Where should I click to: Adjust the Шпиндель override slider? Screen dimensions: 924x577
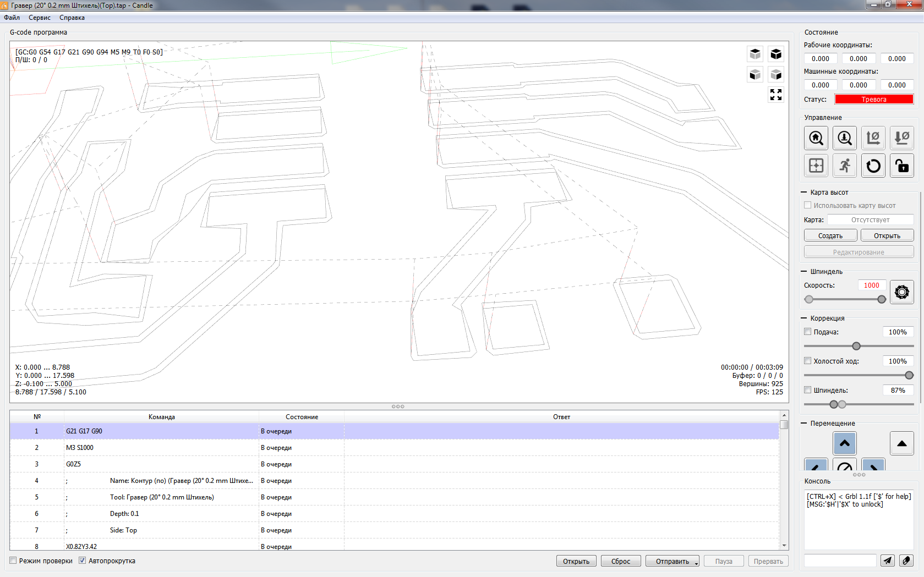[859, 404]
